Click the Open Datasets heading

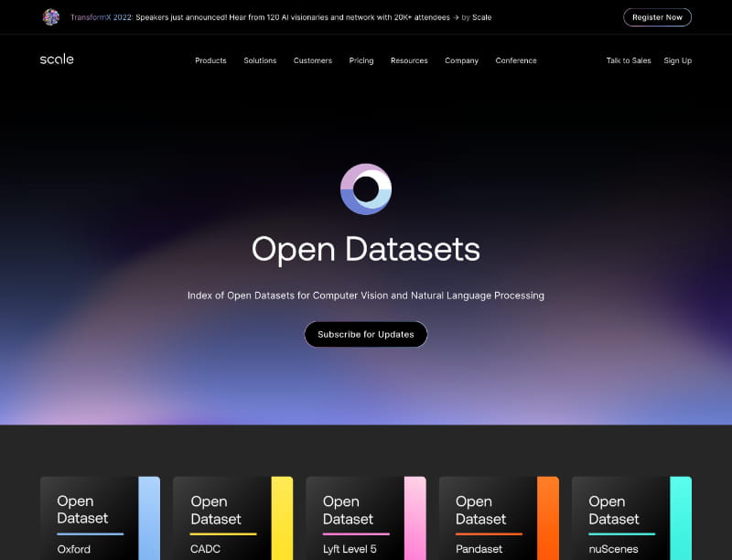pyautogui.click(x=366, y=249)
